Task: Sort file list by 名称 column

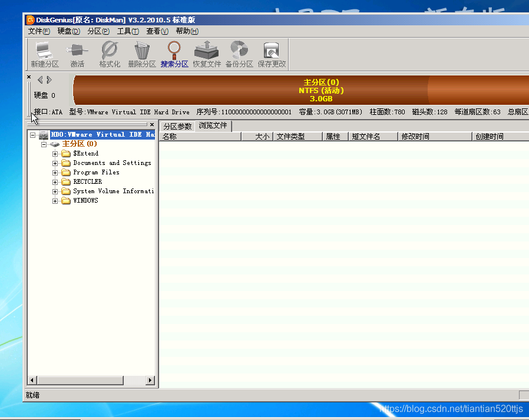Action: coord(200,136)
